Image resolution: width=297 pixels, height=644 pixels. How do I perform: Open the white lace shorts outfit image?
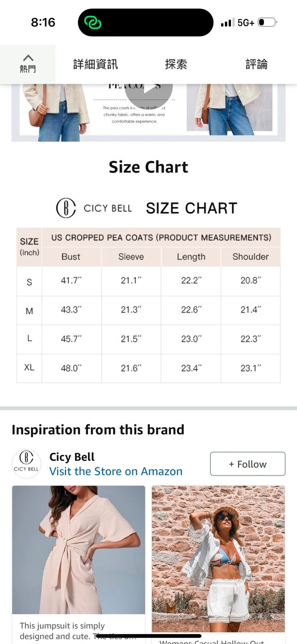point(218,559)
